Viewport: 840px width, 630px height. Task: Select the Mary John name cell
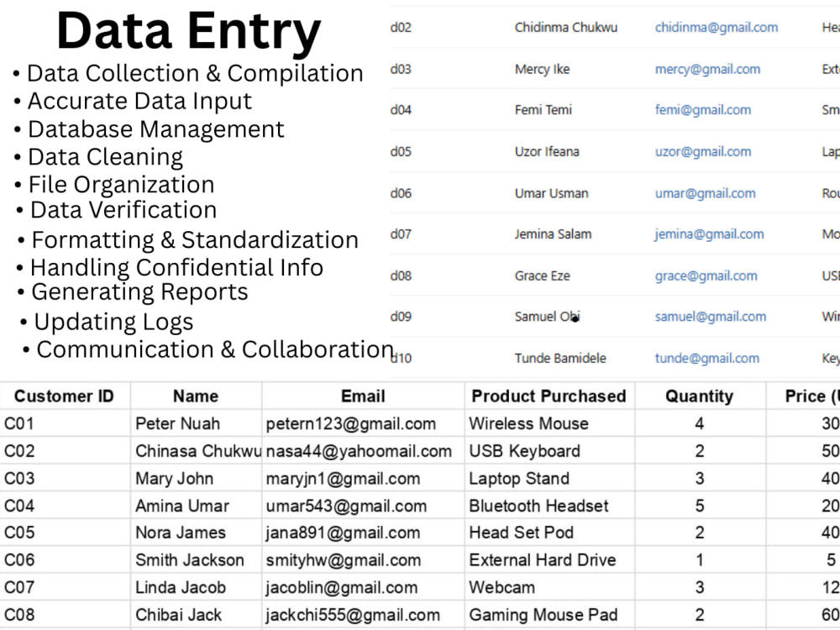pyautogui.click(x=196, y=479)
